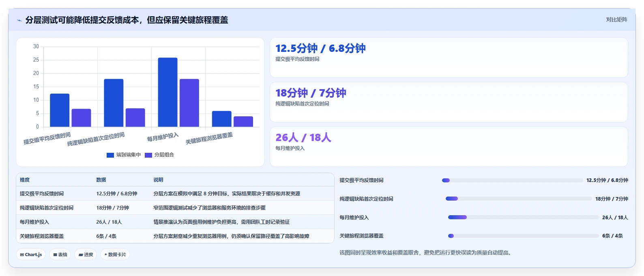Click the header icon beside the title
Viewport: 644px width, 276px height.
19,20
